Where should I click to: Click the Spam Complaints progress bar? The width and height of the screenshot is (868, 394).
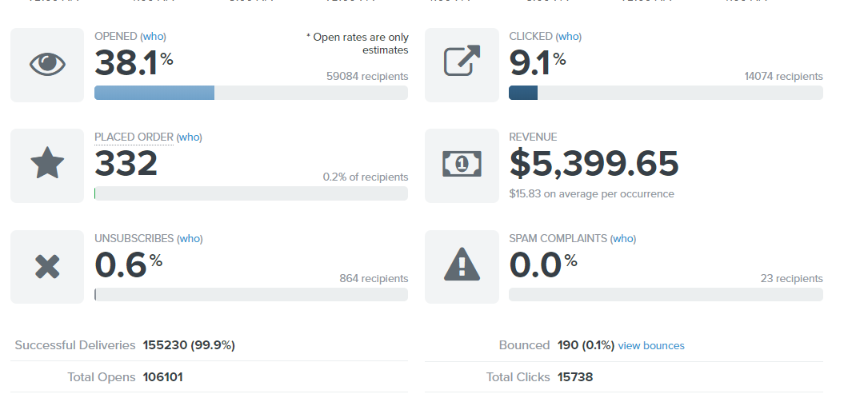(665, 294)
